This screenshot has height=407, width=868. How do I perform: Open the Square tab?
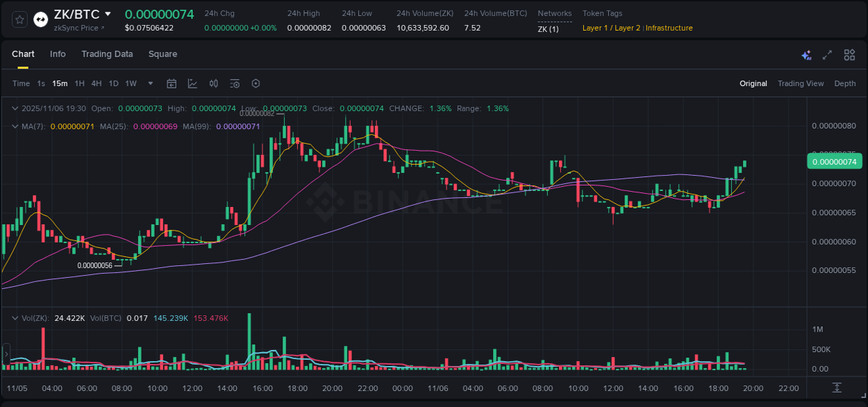162,53
